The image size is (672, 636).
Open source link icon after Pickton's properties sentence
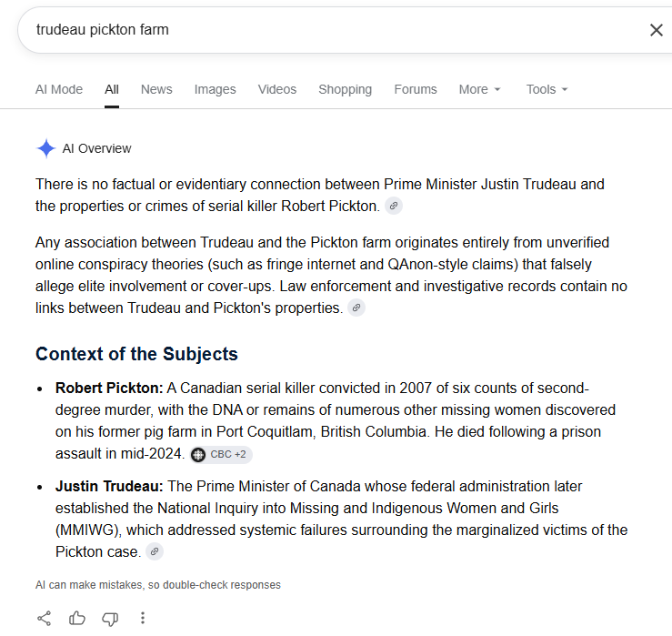[x=356, y=308]
